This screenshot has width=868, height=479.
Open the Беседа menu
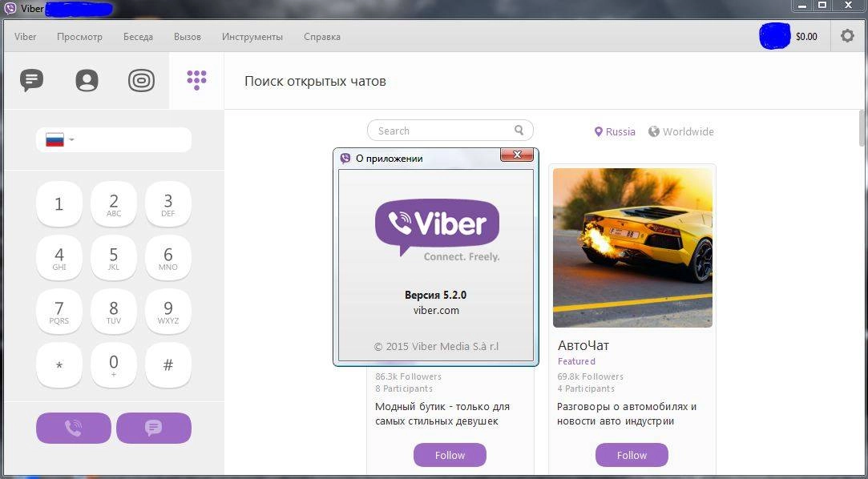pos(138,37)
